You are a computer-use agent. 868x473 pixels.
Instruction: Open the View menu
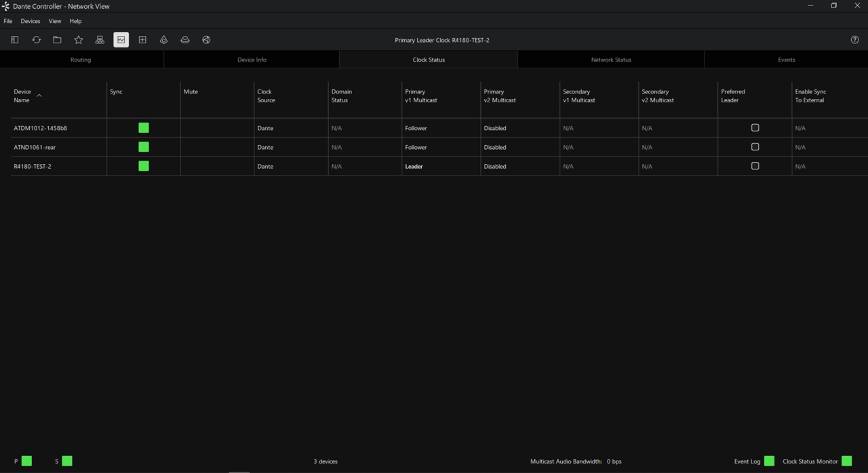tap(55, 21)
